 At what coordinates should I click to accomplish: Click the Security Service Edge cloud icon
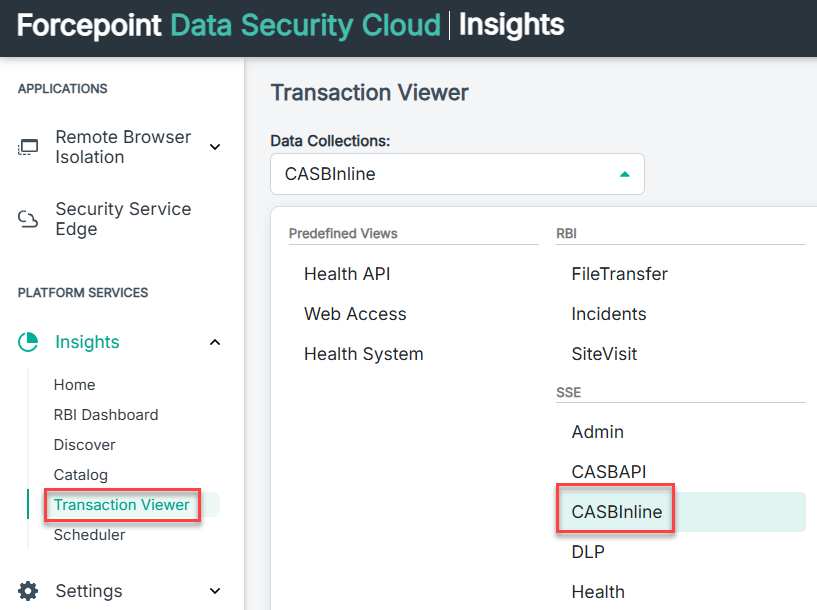tap(28, 219)
